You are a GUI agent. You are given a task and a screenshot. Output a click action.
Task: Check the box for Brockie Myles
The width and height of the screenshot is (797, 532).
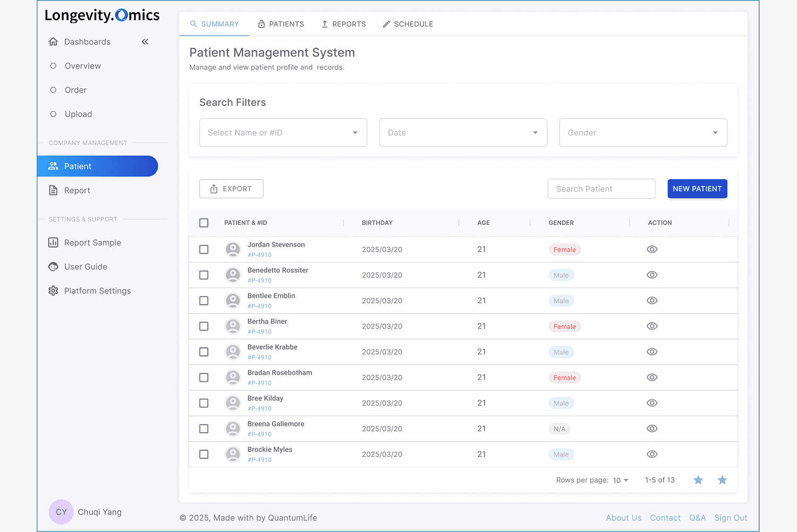[x=204, y=454]
